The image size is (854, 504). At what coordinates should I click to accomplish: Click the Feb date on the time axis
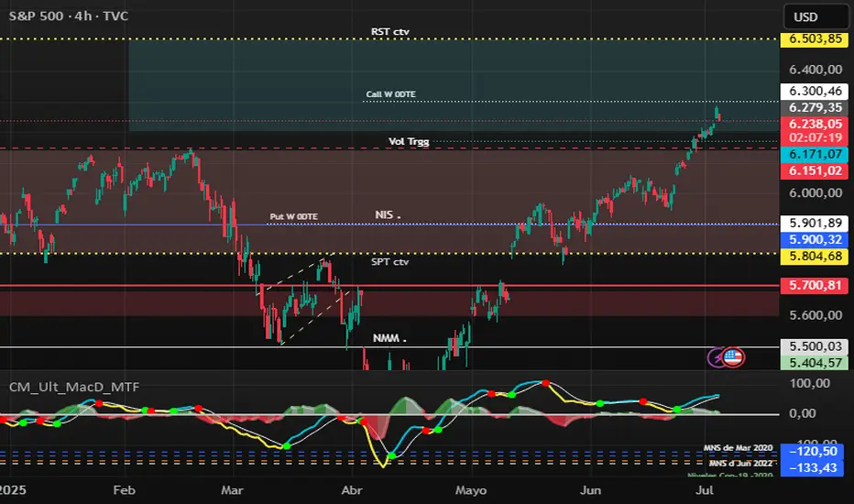(125, 490)
